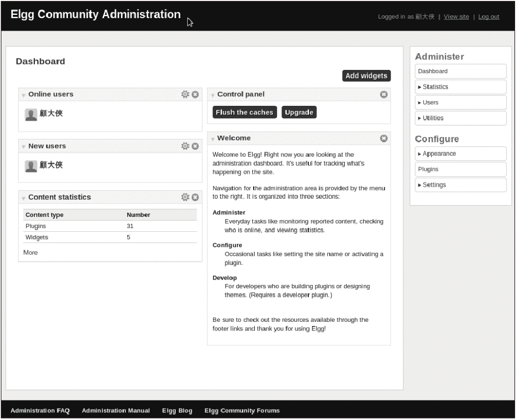Visit the Elgg Blog footer link

(177, 411)
